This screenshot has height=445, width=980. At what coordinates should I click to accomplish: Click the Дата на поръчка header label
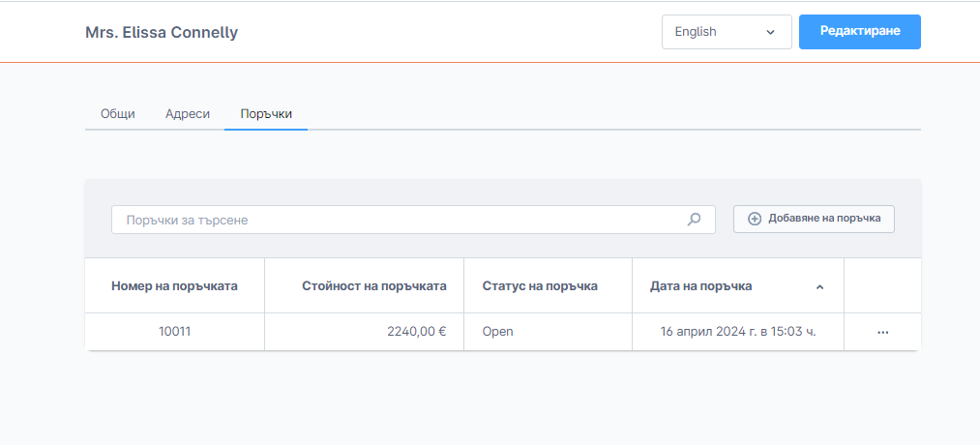tap(700, 286)
